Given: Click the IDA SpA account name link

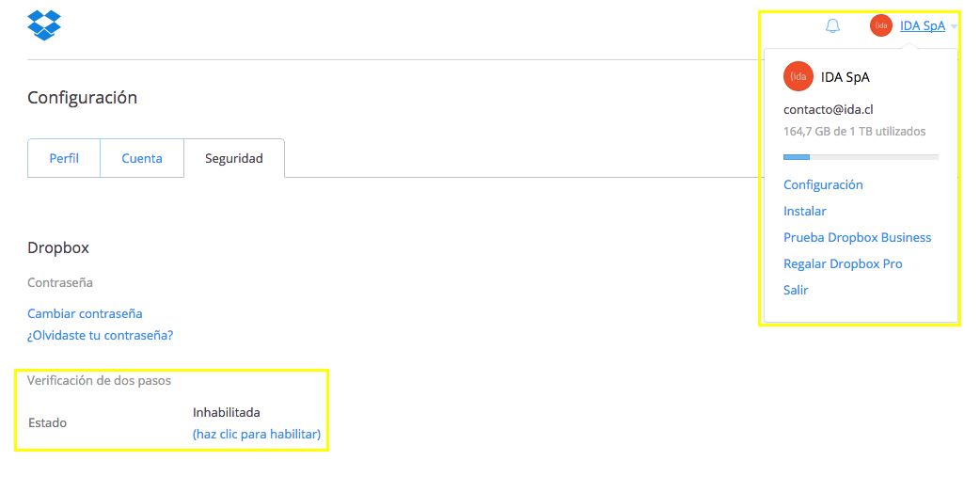Looking at the screenshot, I should [x=922, y=26].
